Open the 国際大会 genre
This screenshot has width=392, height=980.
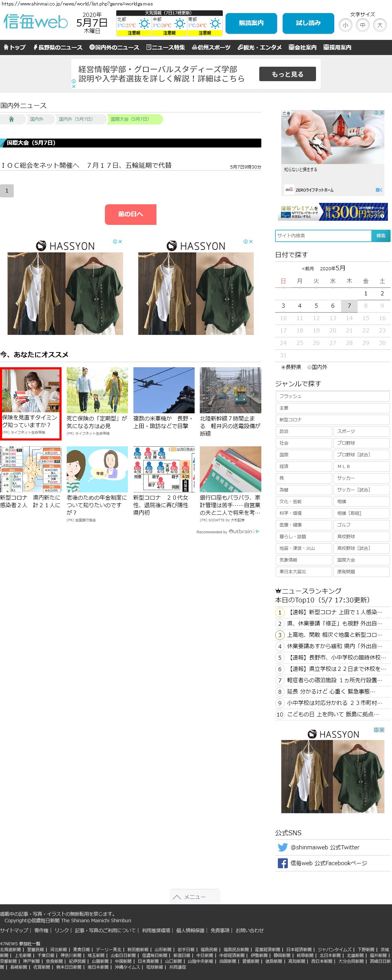pyautogui.click(x=361, y=560)
